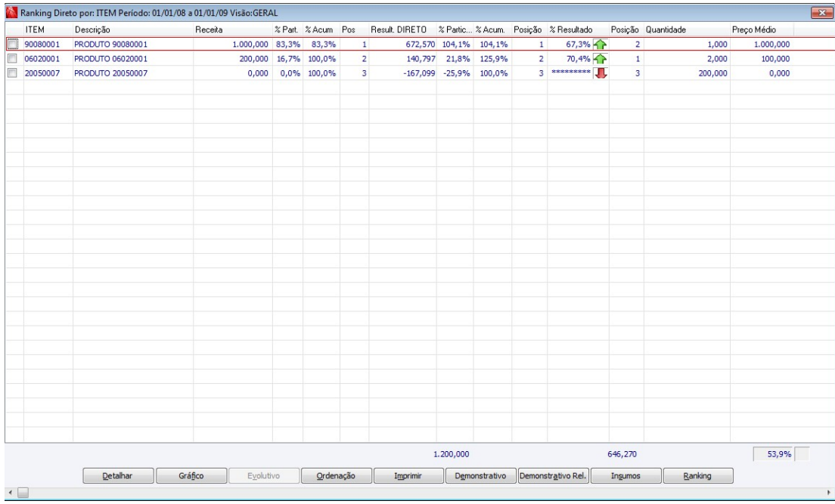Sort by the Quantidade column header
This screenshot has height=504, width=835.
687,29
